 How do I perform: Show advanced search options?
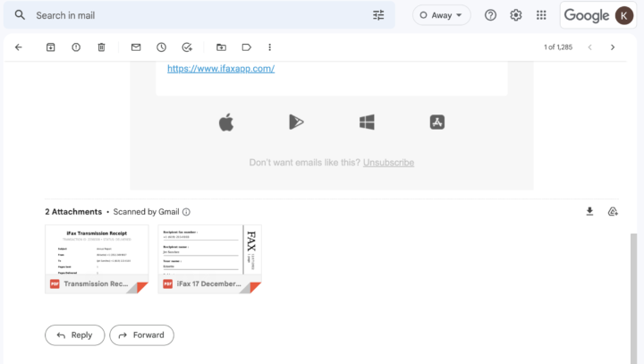(378, 15)
